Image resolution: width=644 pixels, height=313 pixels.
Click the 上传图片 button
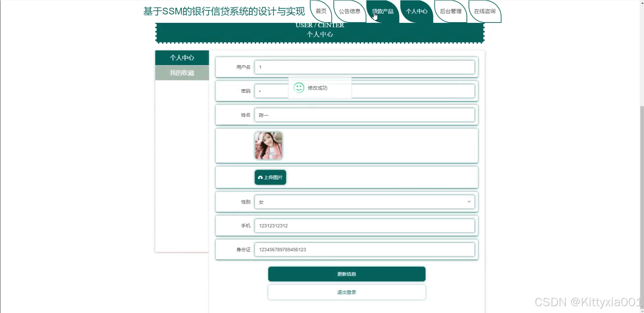tap(270, 177)
